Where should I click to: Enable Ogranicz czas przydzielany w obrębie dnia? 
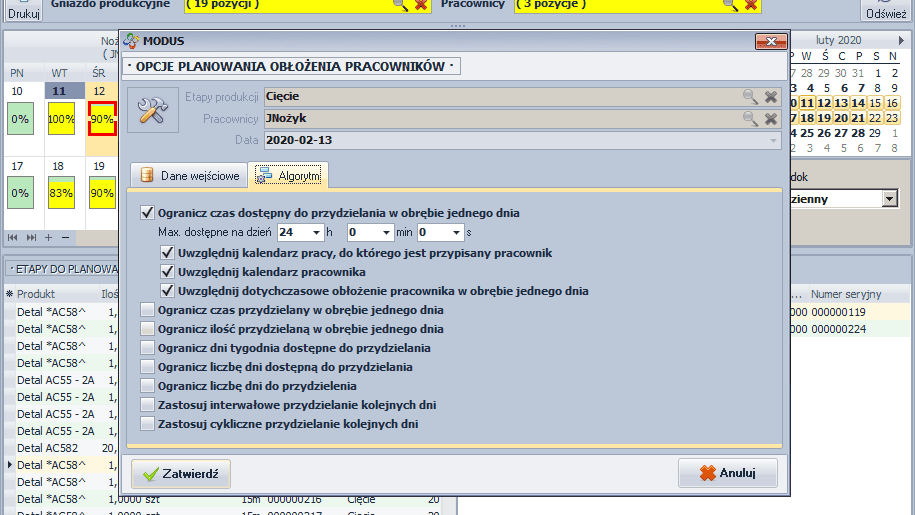[147, 310]
